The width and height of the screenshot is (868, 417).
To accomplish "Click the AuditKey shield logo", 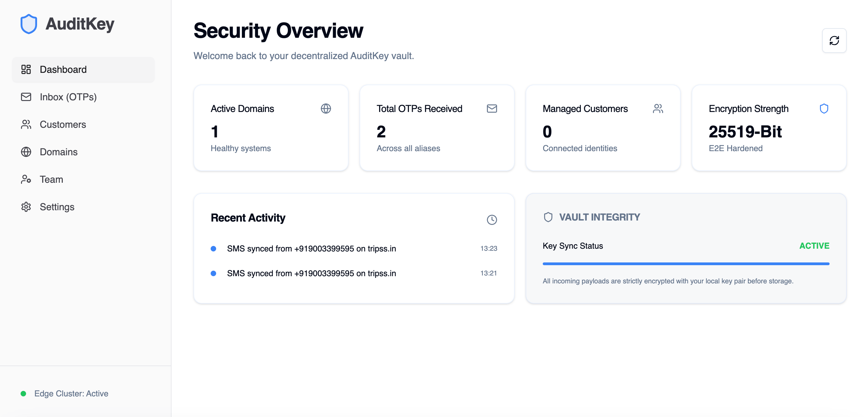I will [x=29, y=24].
